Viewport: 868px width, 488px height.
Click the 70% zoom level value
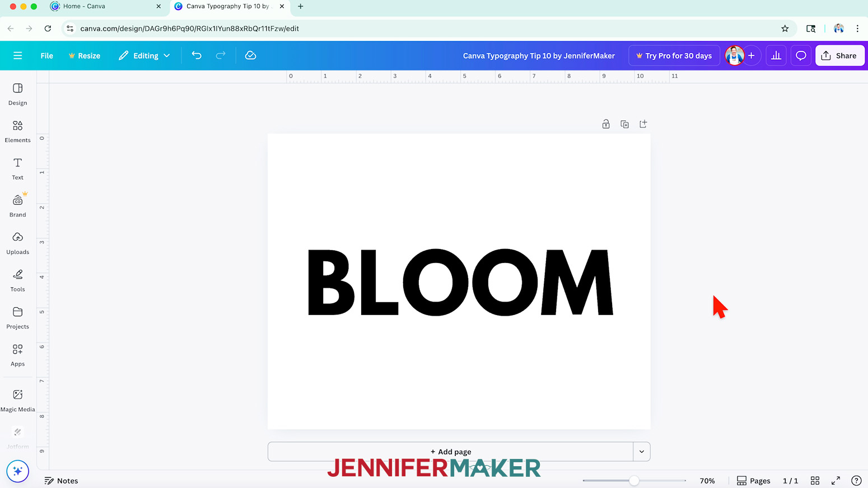(x=707, y=481)
